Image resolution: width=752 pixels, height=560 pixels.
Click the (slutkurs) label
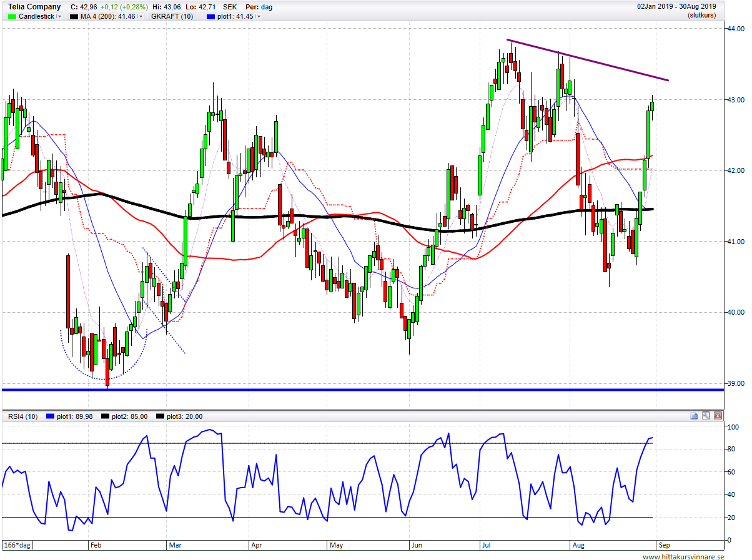(x=701, y=15)
